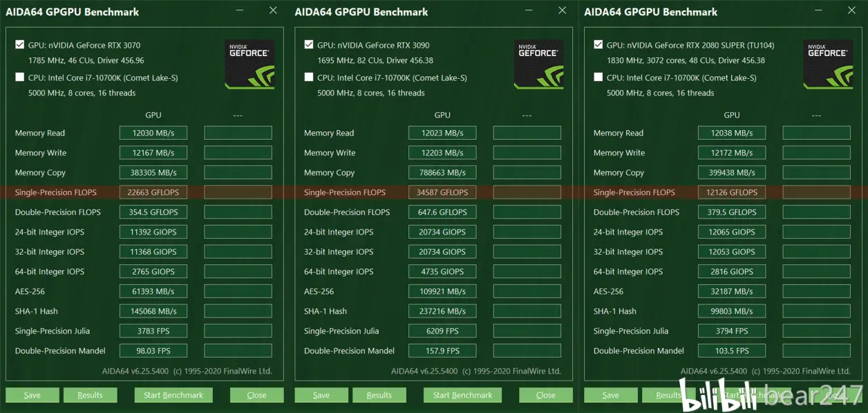The height and width of the screenshot is (413, 868).
Task: Uncheck the GPU nVIDIA GeForce RTX 3070 checkbox
Action: [x=19, y=44]
